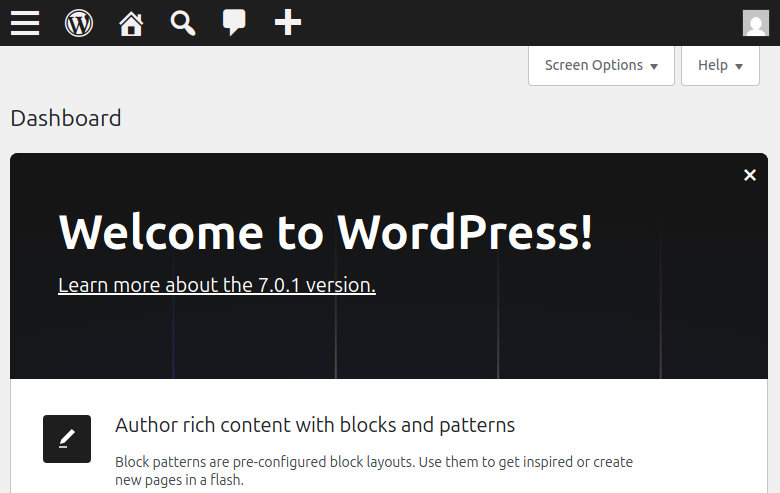Click the plus New content icon
Screen dimensions: 780x493
point(288,23)
